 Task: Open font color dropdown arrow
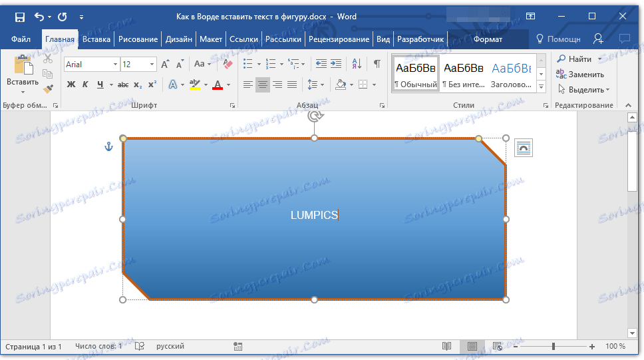[228, 85]
